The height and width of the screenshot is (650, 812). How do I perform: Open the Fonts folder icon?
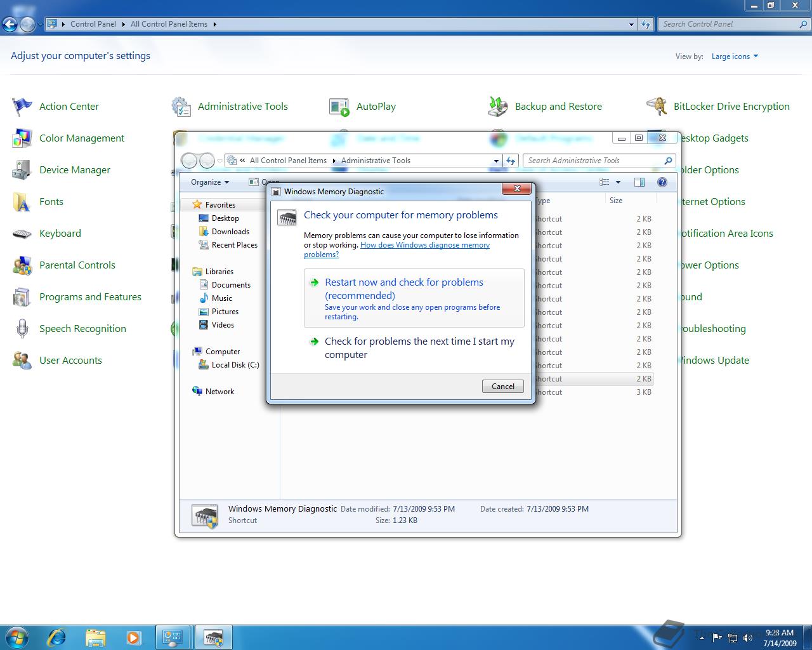tap(22, 202)
